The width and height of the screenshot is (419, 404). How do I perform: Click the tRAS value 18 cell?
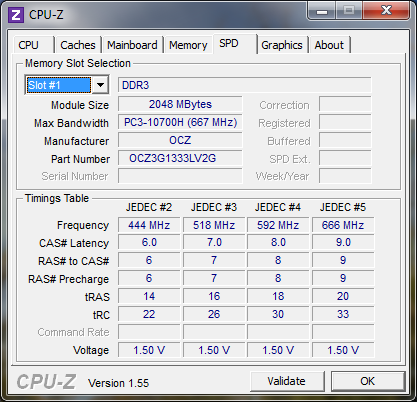pyautogui.click(x=278, y=296)
